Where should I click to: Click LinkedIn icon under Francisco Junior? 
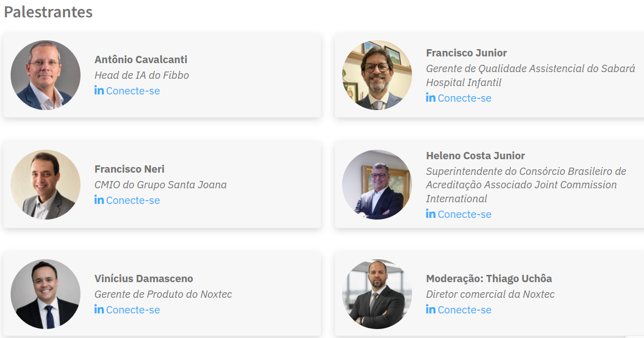click(430, 98)
